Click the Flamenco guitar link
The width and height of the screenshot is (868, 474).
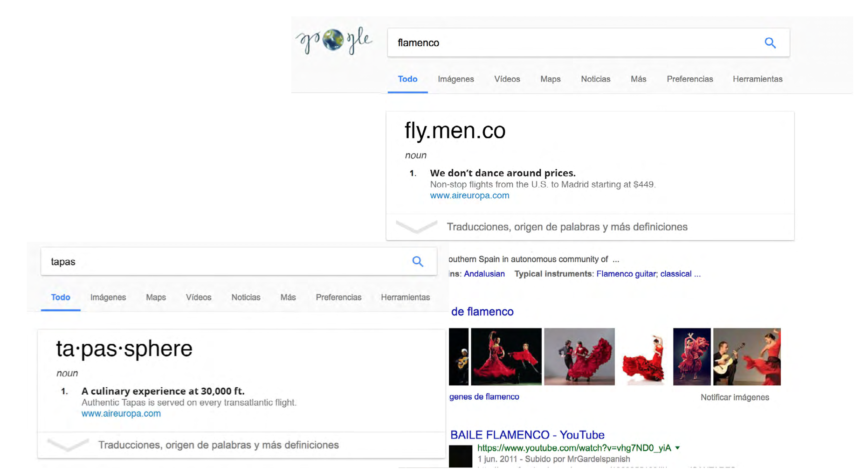point(626,274)
